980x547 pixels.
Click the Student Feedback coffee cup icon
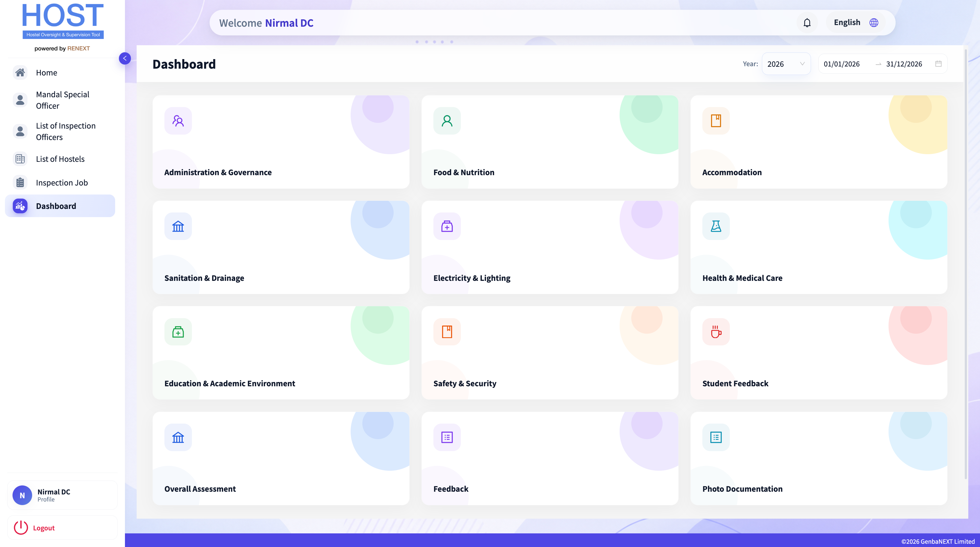coord(716,332)
